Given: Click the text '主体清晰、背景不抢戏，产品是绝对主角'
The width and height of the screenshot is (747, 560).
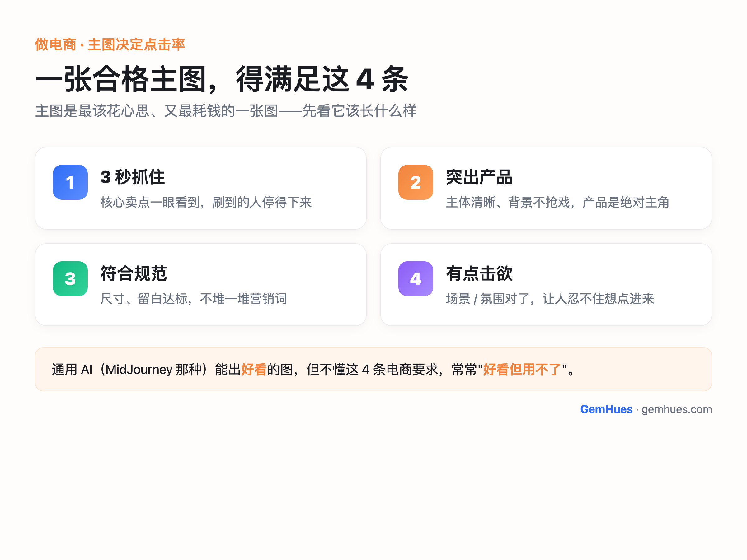Looking at the screenshot, I should (557, 202).
